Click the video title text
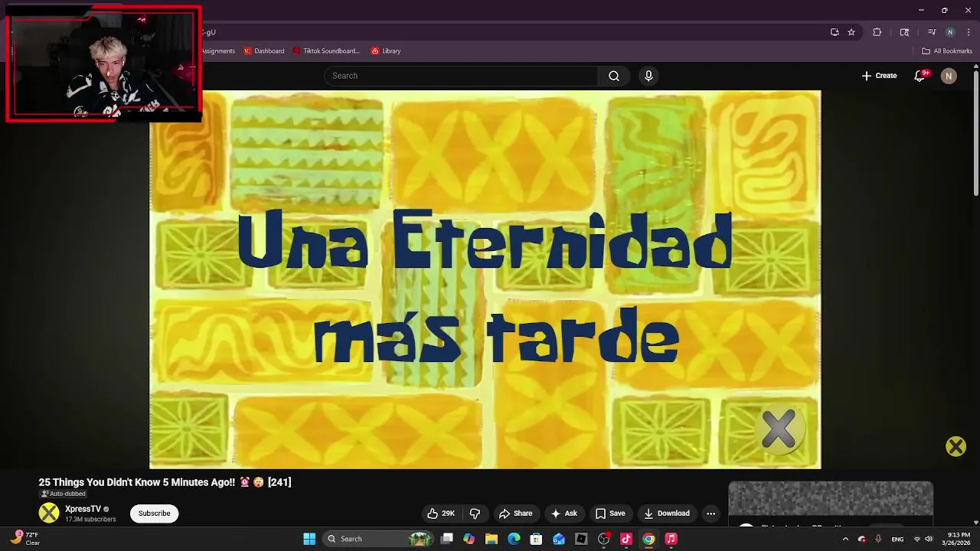The width and height of the screenshot is (980, 551). pos(165,482)
